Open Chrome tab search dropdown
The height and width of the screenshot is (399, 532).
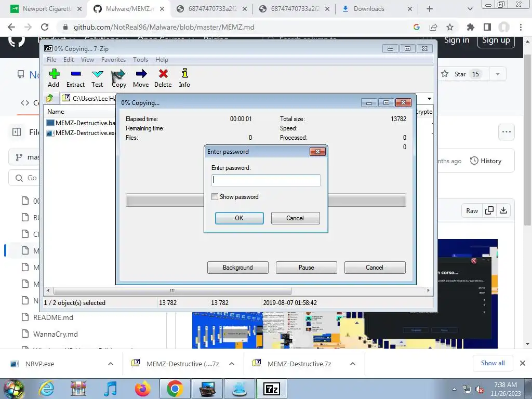pos(470,9)
